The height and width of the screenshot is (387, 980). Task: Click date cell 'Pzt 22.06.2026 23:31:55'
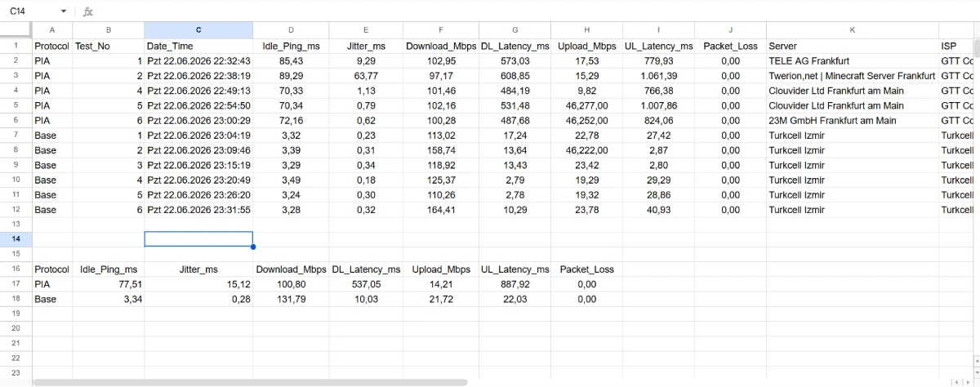(198, 210)
